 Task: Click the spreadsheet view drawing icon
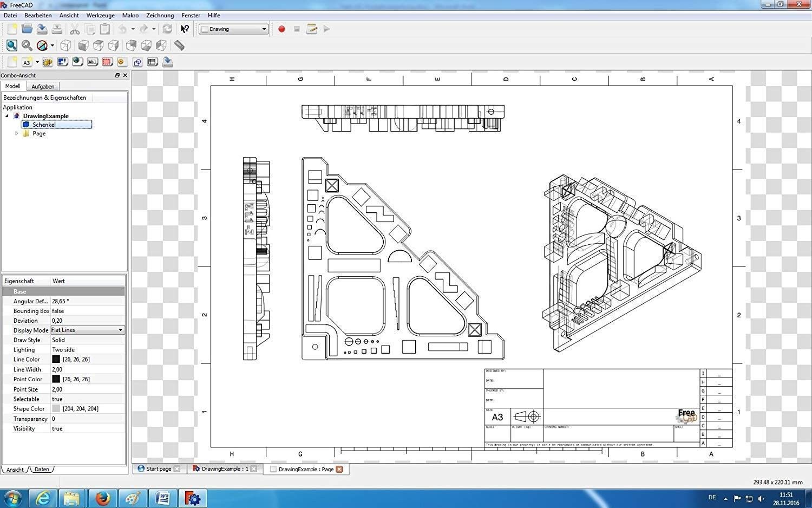point(153,62)
